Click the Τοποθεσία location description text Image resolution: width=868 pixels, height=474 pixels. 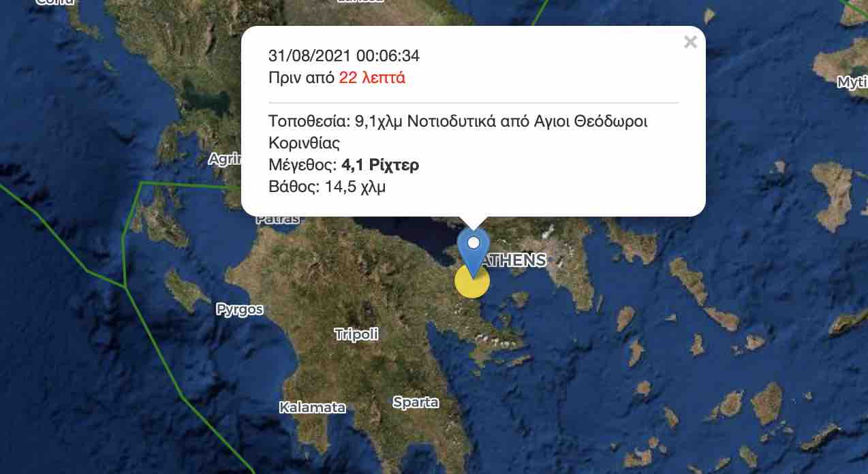(458, 132)
